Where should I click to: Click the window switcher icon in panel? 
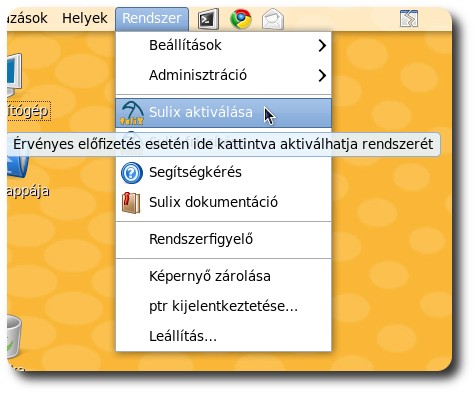tap(409, 18)
